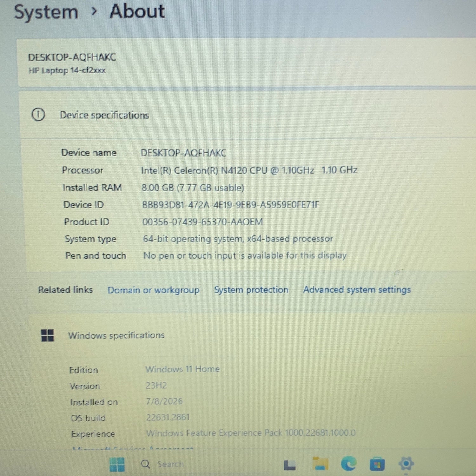This screenshot has height=476, width=476.
Task: Select the Device name value DESKTOP-AQFHAKC
Action: click(183, 153)
